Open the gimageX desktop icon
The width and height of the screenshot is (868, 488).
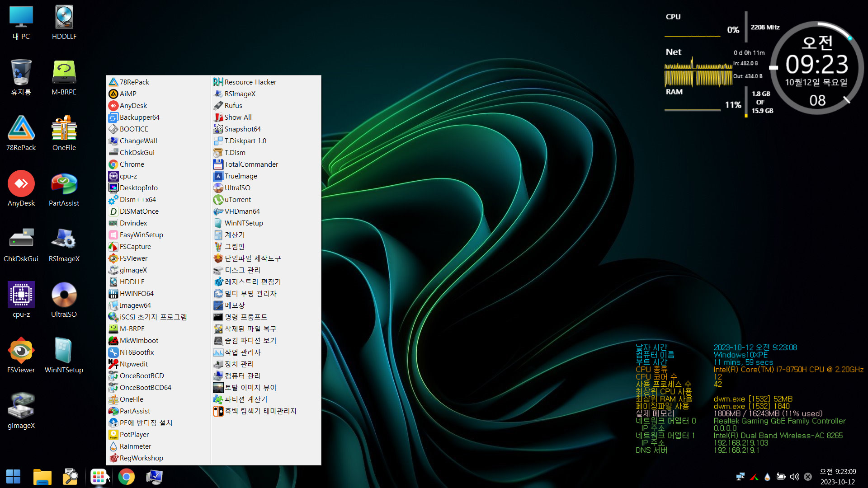pos(21,412)
